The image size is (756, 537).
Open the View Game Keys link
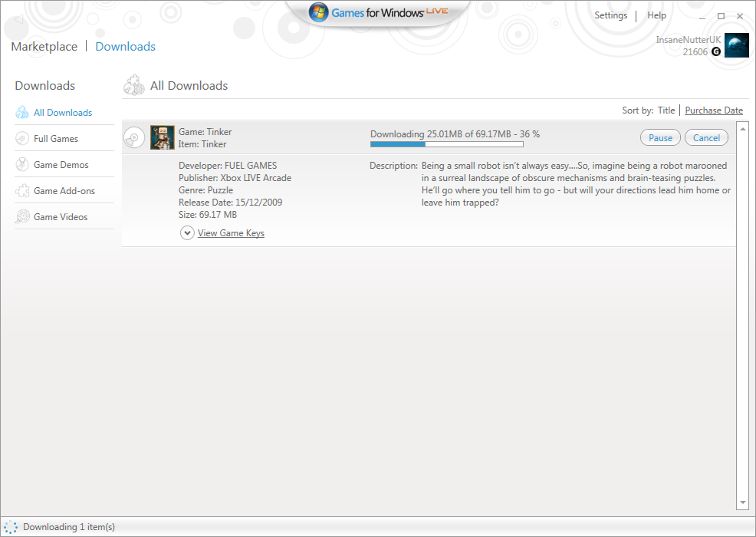click(231, 233)
